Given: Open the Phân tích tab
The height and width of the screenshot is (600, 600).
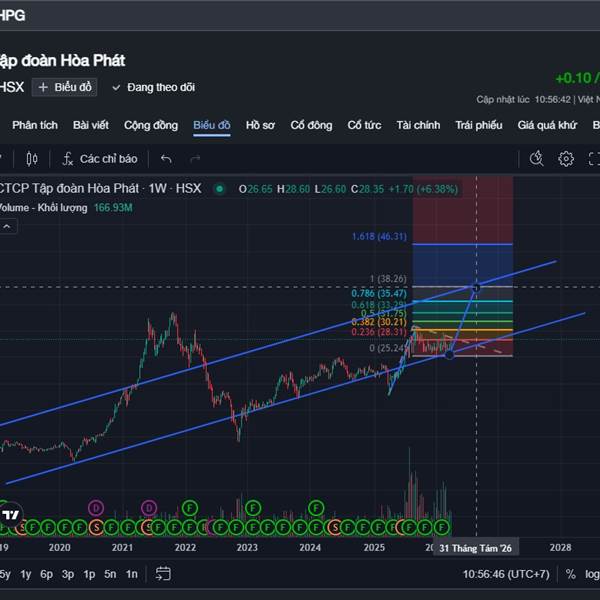Looking at the screenshot, I should click(x=35, y=125).
